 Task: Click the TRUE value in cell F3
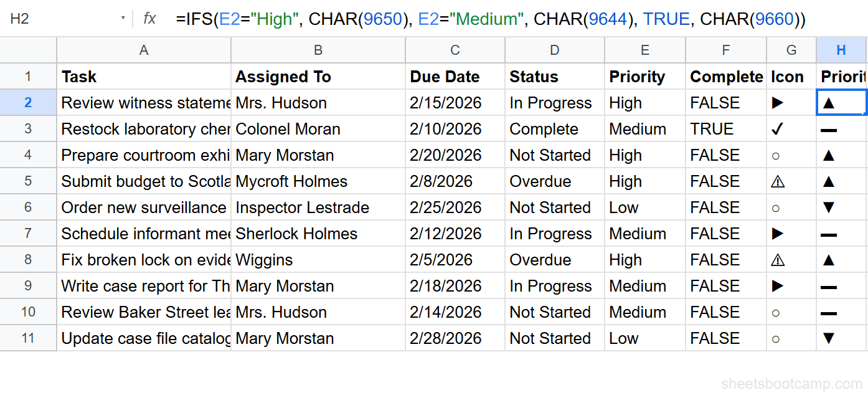[712, 129]
